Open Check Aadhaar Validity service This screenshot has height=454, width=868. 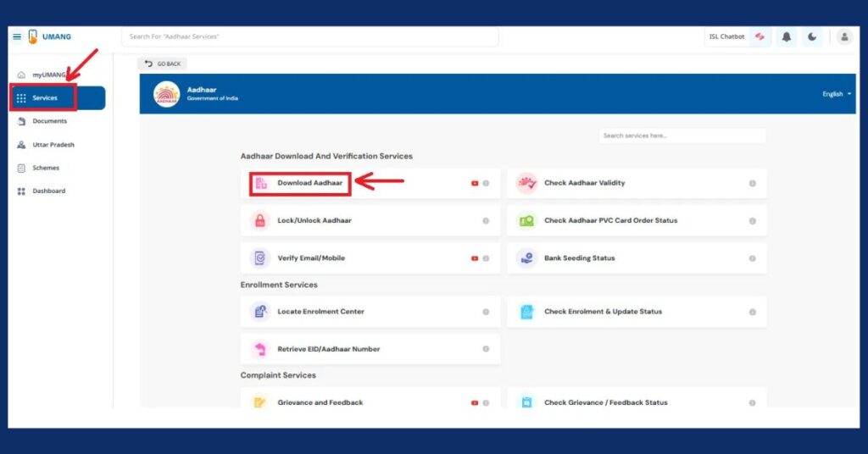[x=637, y=183]
